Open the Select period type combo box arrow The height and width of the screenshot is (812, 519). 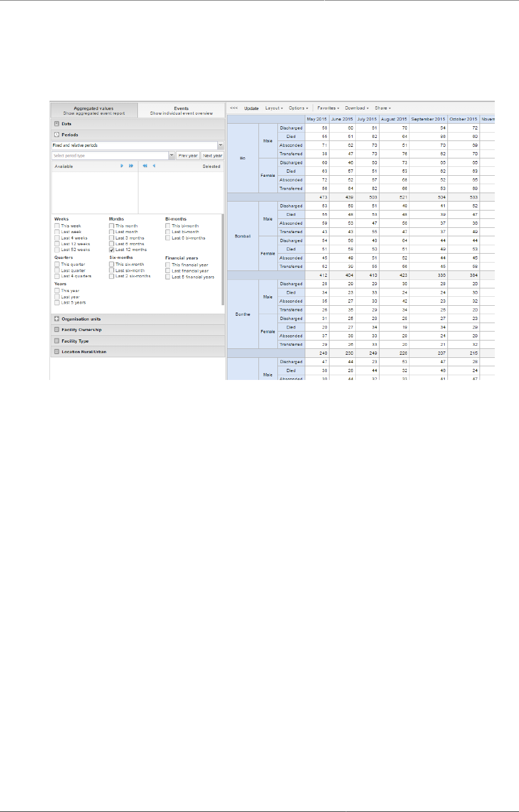click(x=172, y=156)
